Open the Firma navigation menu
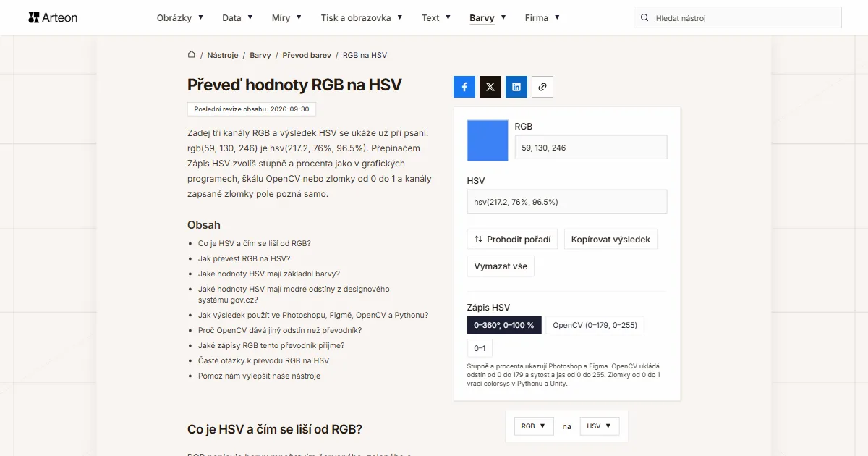 pyautogui.click(x=542, y=17)
